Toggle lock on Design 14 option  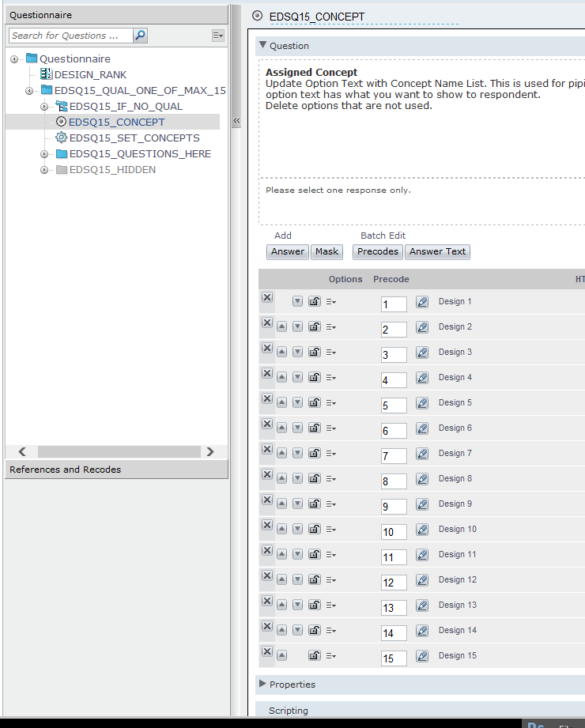pos(315,630)
